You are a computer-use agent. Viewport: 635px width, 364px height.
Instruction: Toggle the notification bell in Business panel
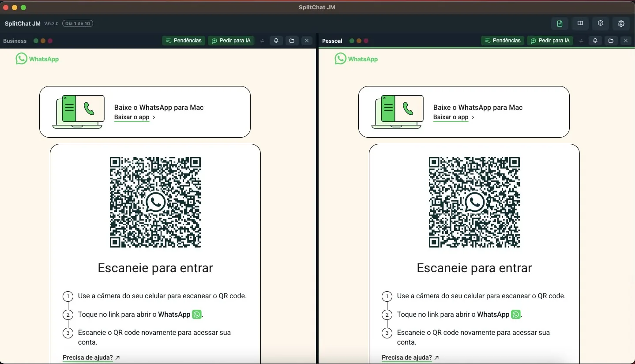coord(276,41)
